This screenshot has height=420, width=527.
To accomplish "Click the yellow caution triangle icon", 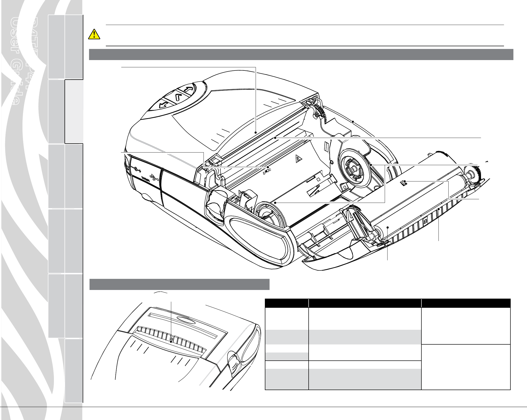I will pyautogui.click(x=94, y=34).
